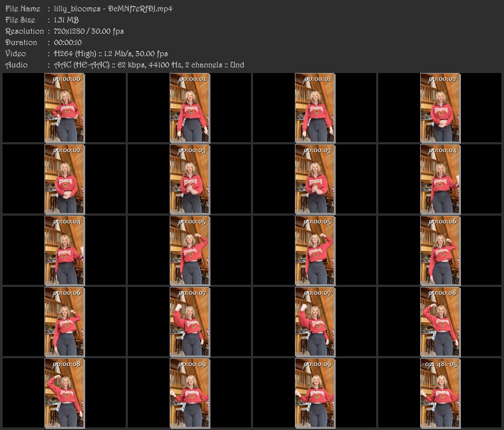Click the 'File Size' label
Viewport: 504px width, 430px height.
point(20,20)
